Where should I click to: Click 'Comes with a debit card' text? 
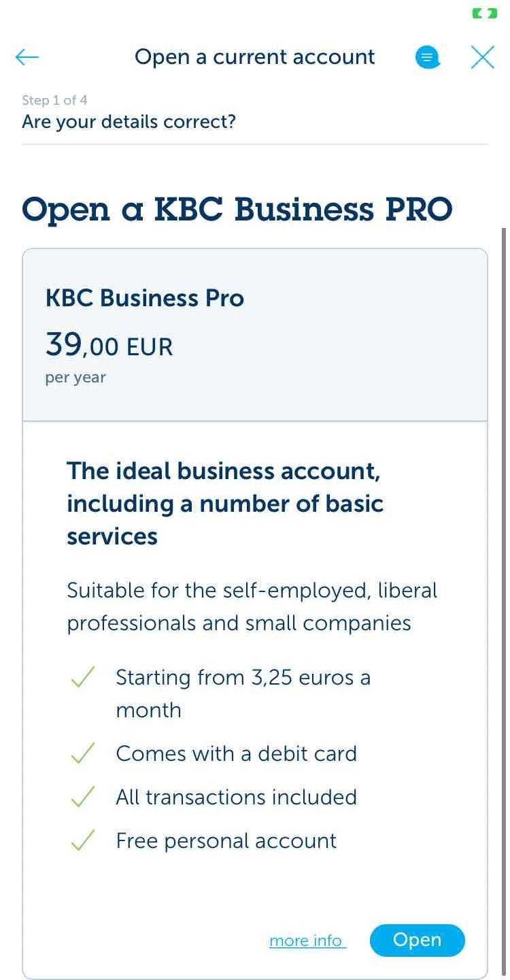point(236,753)
